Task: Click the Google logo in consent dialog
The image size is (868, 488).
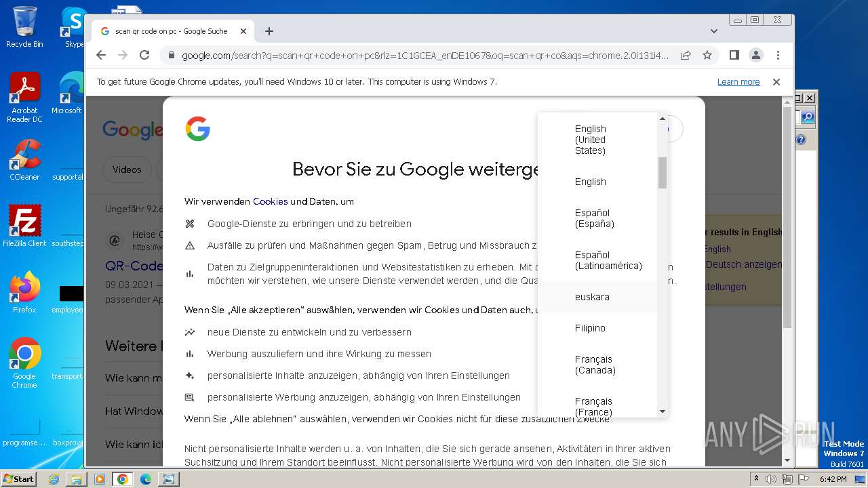Action: pyautogui.click(x=197, y=129)
